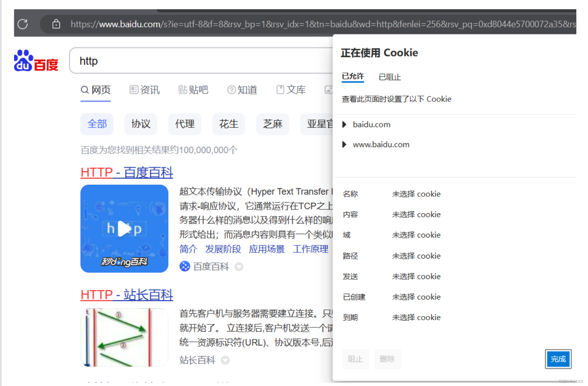This screenshot has width=588, height=386.
Task: Click the 百度为您找到相关结果约100,000,000个 text
Action: pos(159,150)
